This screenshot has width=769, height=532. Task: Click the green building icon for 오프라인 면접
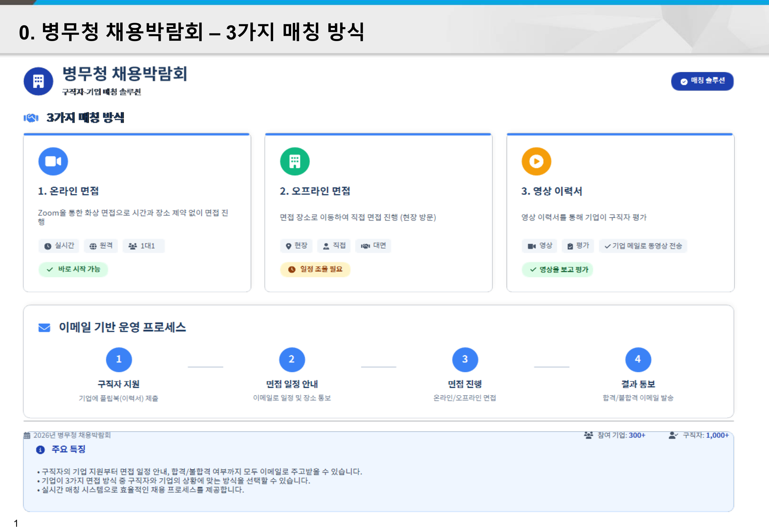click(294, 161)
